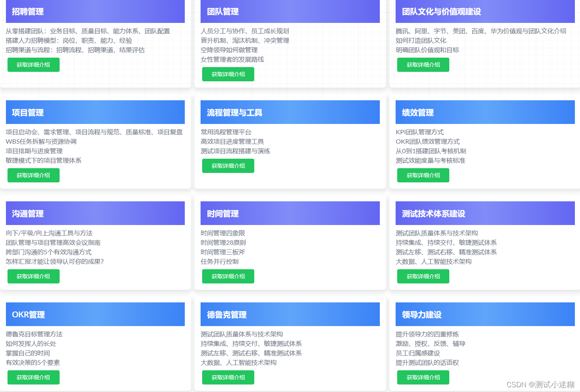This screenshot has height=392, width=580.
Task: Click the CSDN 测试小迷糊 watermark link
Action: (x=541, y=383)
